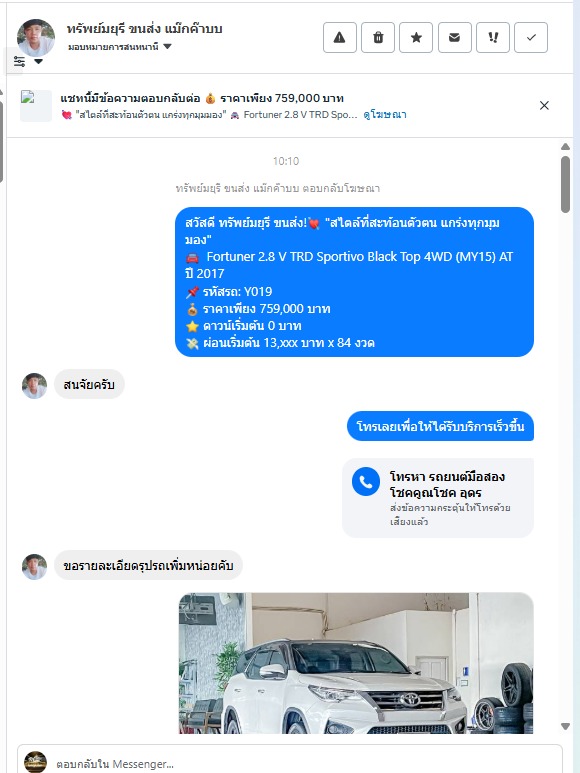Star this conversation
This screenshot has width=580, height=773.
[x=416, y=37]
